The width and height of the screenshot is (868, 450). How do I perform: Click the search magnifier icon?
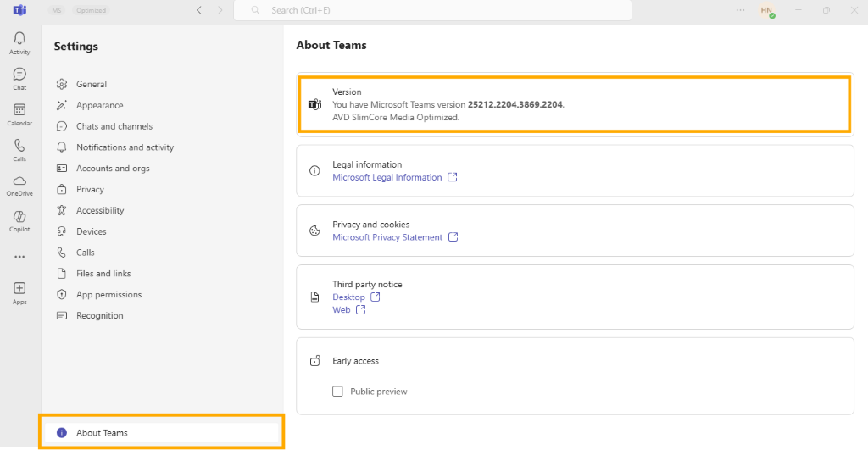pos(255,10)
